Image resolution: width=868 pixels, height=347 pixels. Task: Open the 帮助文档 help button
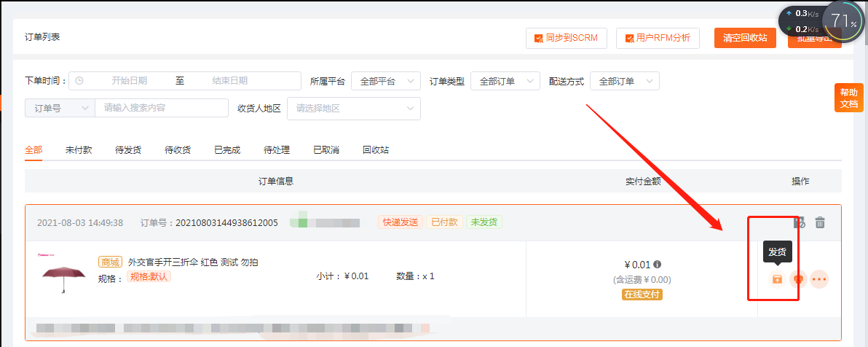(848, 98)
